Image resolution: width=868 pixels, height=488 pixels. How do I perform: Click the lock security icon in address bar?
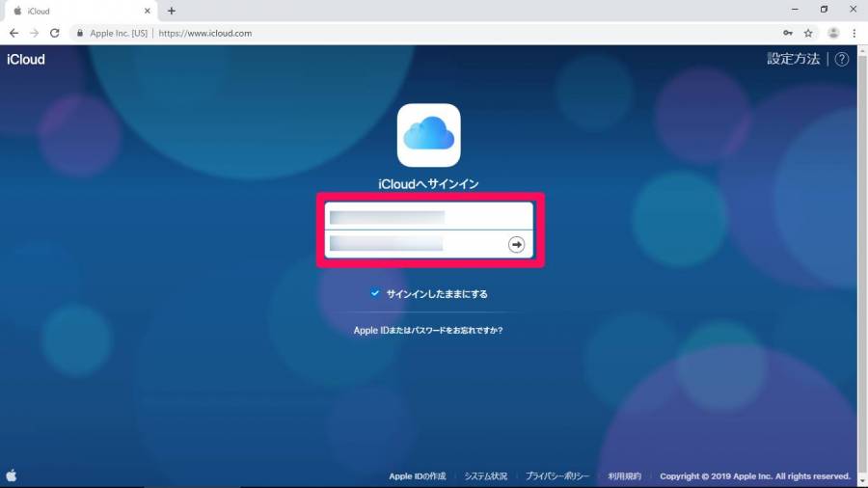coord(80,33)
